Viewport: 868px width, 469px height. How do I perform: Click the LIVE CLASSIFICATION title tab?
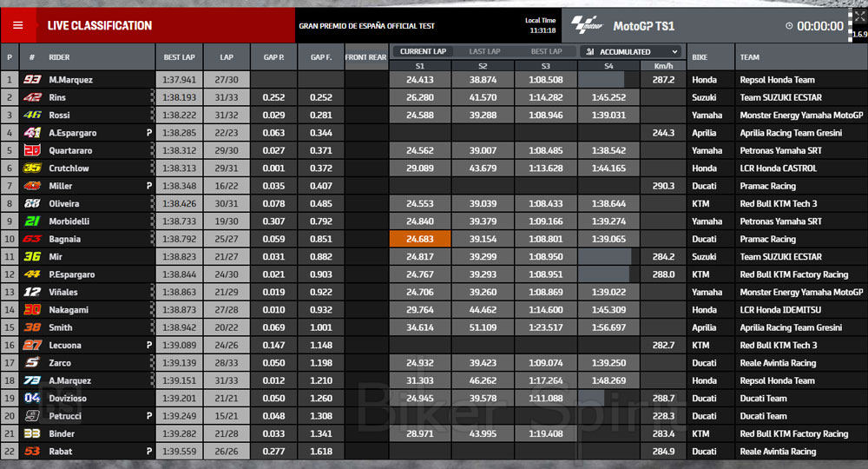point(99,25)
